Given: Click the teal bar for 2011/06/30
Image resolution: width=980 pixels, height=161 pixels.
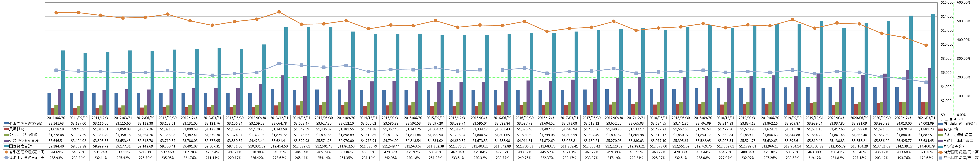Looking at the screenshot, I should tap(63, 83).
